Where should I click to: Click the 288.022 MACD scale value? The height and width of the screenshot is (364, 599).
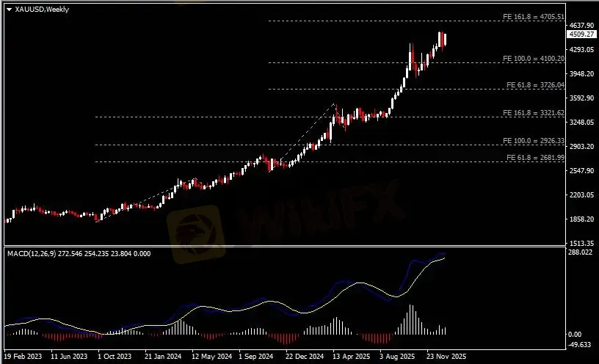click(x=580, y=252)
